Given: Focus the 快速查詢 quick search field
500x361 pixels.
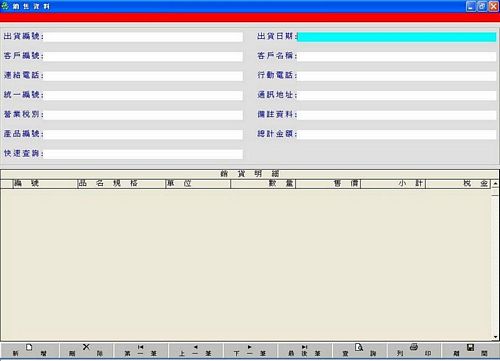Looking at the screenshot, I should (x=143, y=154).
